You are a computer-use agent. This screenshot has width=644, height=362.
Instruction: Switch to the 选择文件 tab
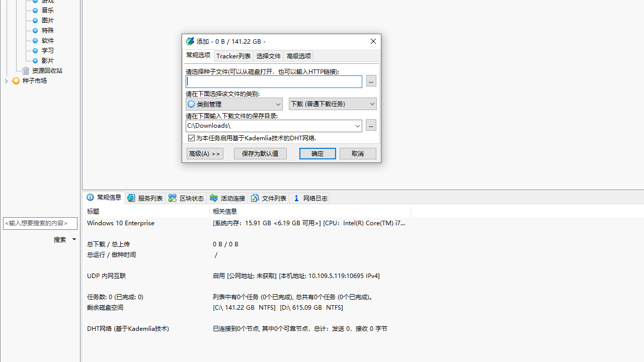tap(268, 56)
